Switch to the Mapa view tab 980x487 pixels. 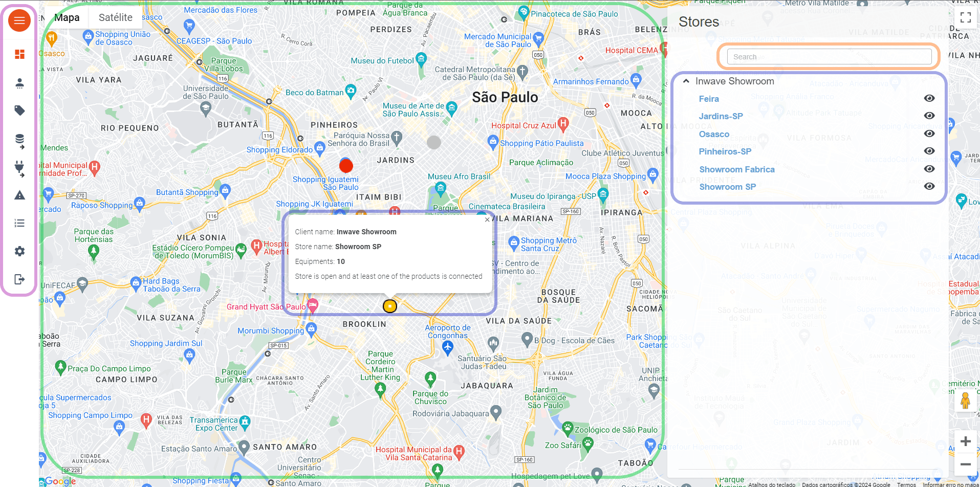pyautogui.click(x=67, y=17)
